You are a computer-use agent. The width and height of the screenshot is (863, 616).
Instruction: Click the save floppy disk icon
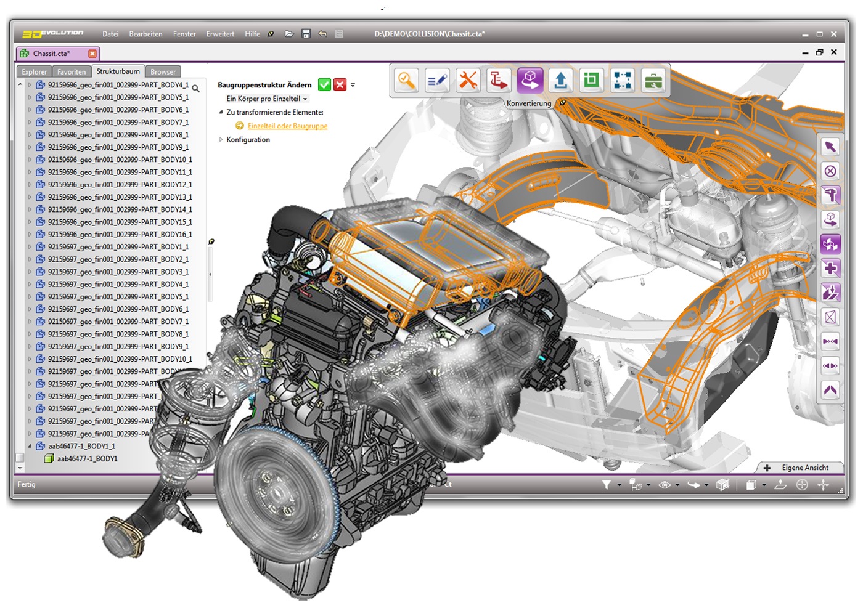tap(306, 34)
